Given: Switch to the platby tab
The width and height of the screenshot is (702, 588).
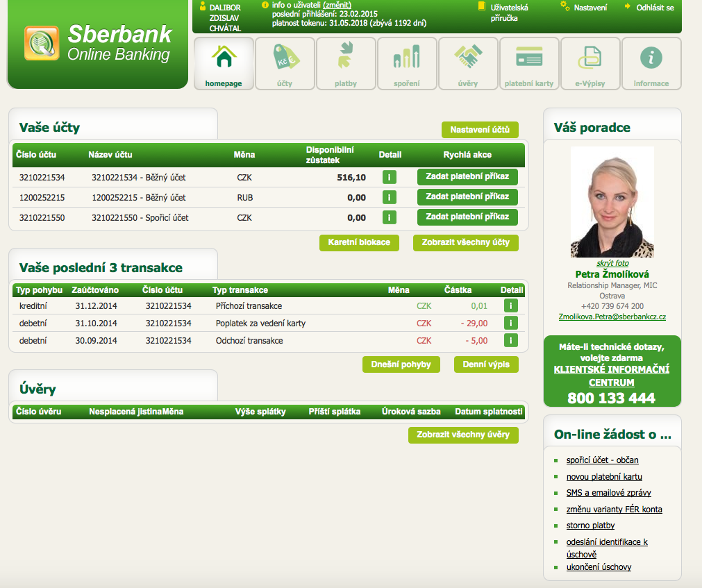Looking at the screenshot, I should (x=346, y=64).
